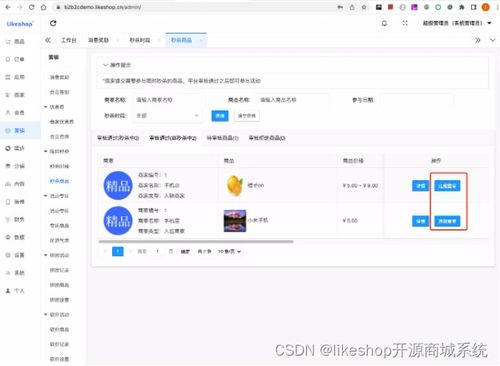Open details for the 小米手机 row
This screenshot has height=366, width=500.
[x=421, y=221]
